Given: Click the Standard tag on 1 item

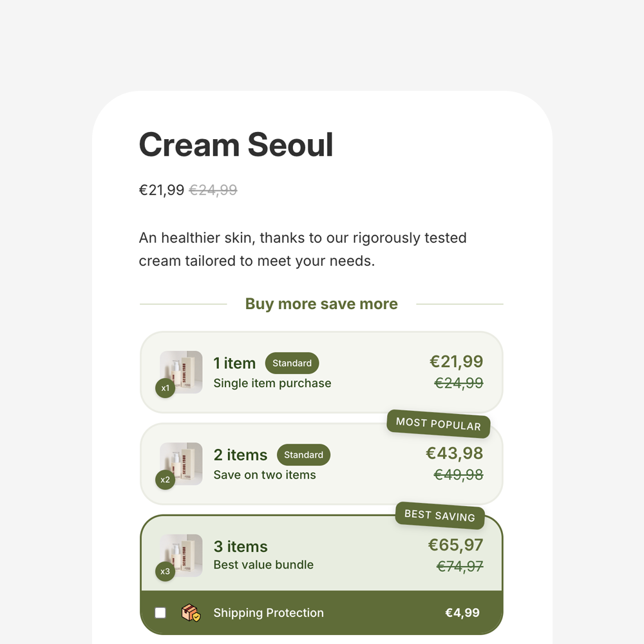Looking at the screenshot, I should pos(292,363).
